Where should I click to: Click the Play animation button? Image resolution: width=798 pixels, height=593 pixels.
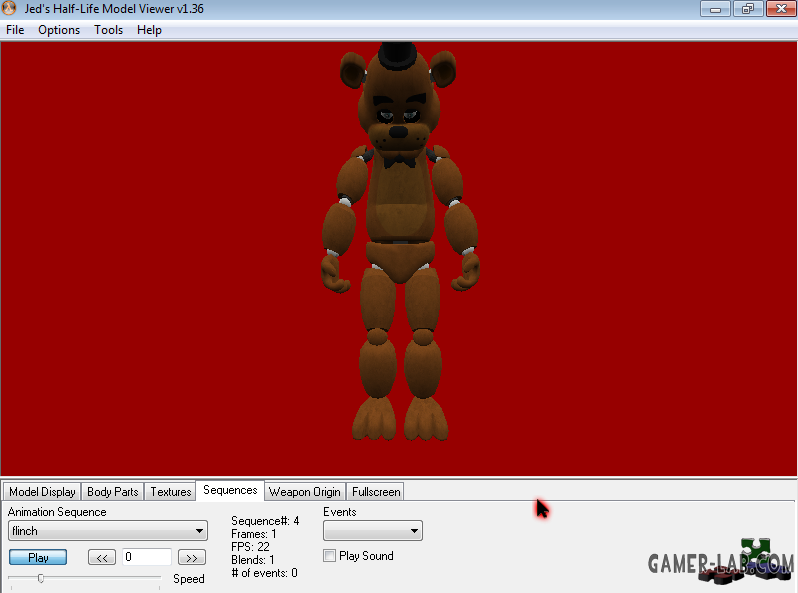pos(38,557)
